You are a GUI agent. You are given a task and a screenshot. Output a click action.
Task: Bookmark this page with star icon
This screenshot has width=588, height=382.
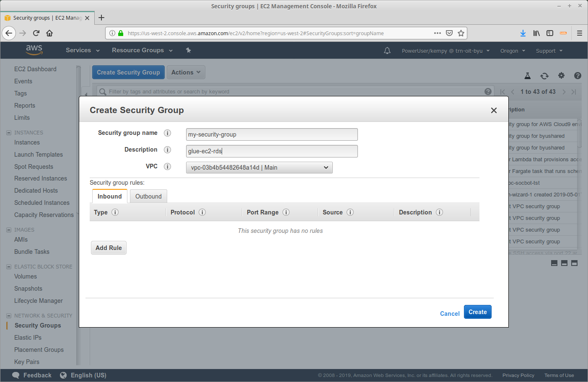[461, 33]
